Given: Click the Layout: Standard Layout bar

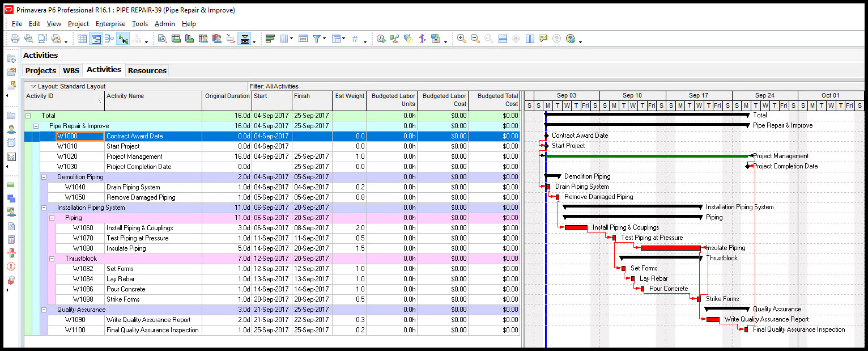Looking at the screenshot, I should click(71, 86).
